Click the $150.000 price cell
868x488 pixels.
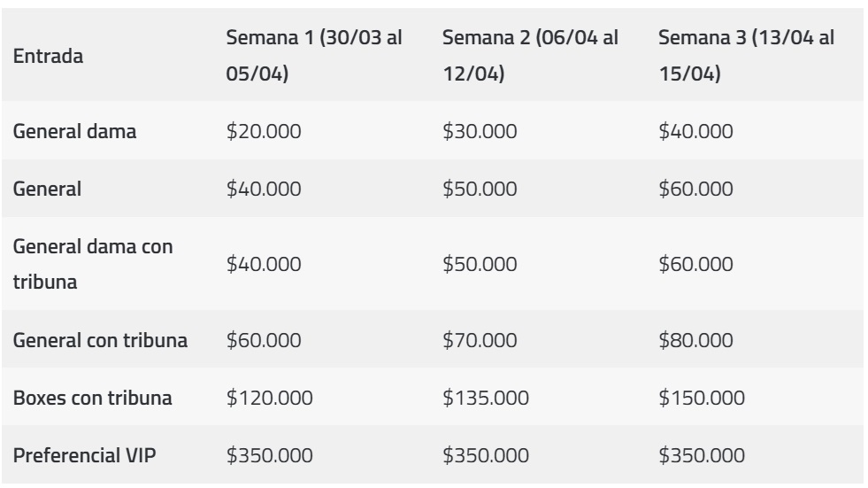701,398
